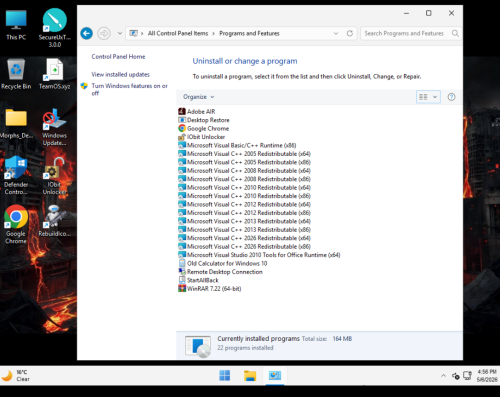Click the greyed forward navigation arrow
This screenshot has width=500, height=397.
pyautogui.click(x=104, y=33)
